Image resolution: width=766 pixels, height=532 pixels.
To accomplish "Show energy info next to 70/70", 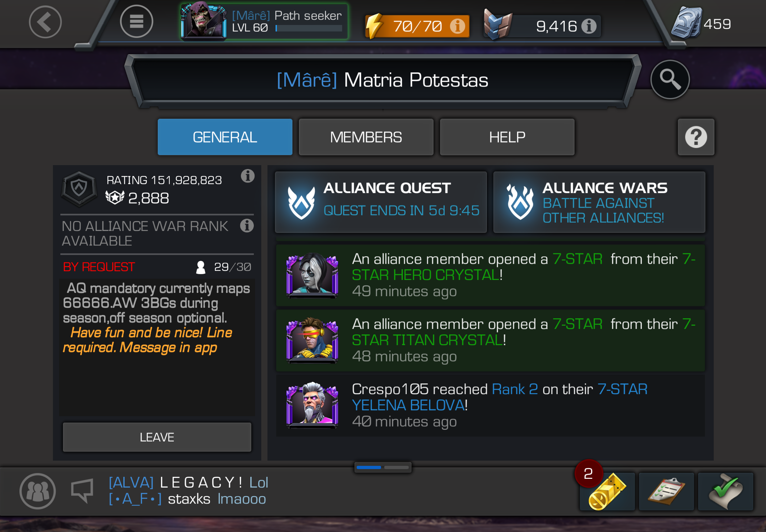I will (458, 26).
